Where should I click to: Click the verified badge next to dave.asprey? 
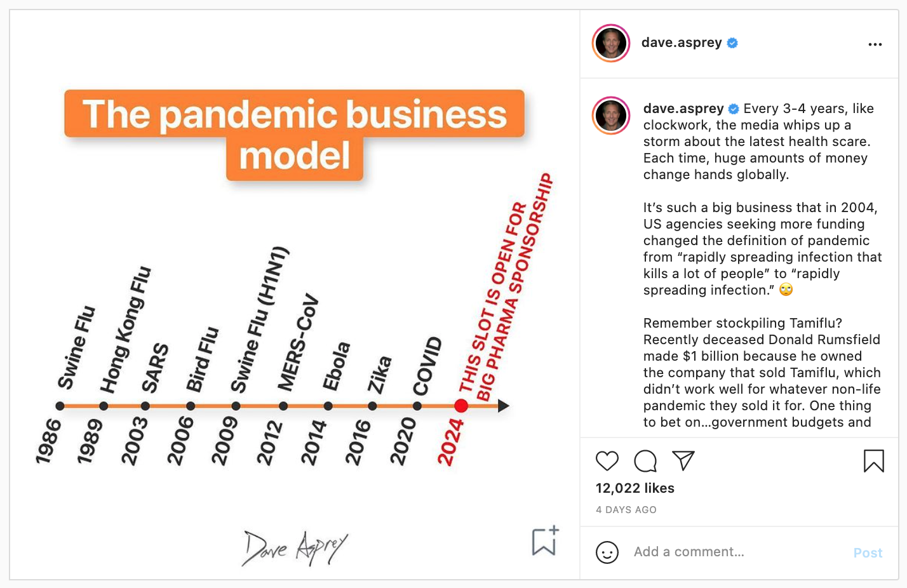[732, 43]
